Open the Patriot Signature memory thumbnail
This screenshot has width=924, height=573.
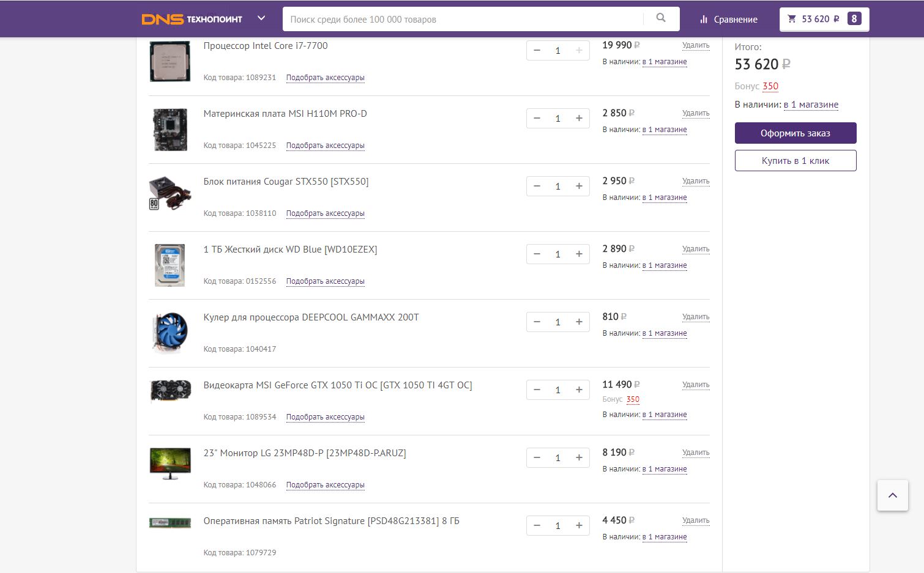(170, 523)
